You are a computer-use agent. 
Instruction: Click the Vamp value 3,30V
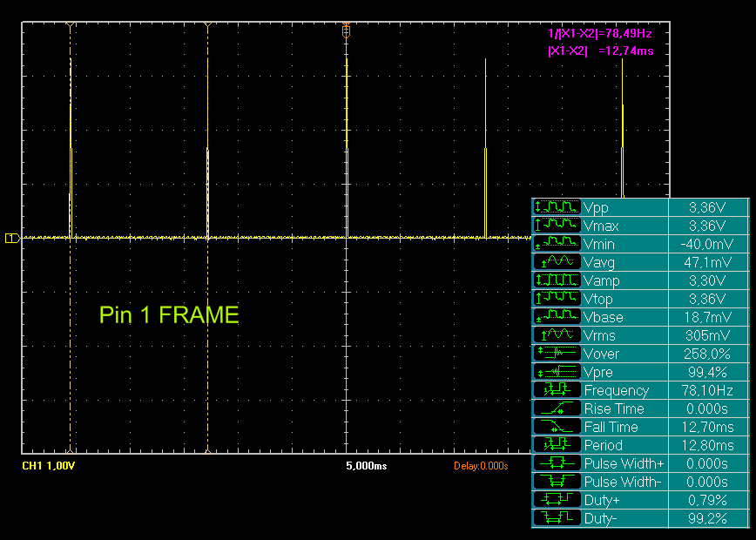(x=707, y=280)
